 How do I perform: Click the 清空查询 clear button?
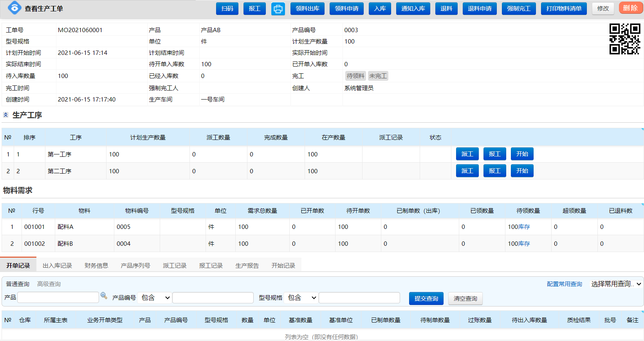click(x=465, y=299)
